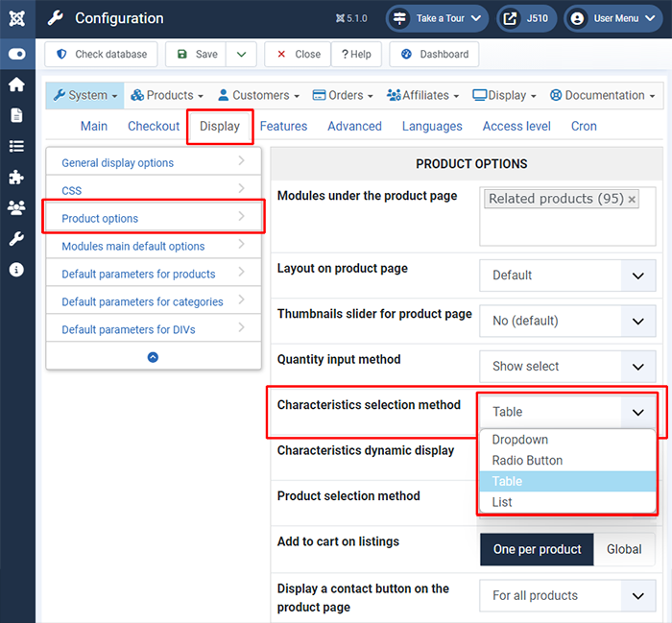672x623 pixels.
Task: Click the Configuration wrench title icon
Action: coord(56,18)
